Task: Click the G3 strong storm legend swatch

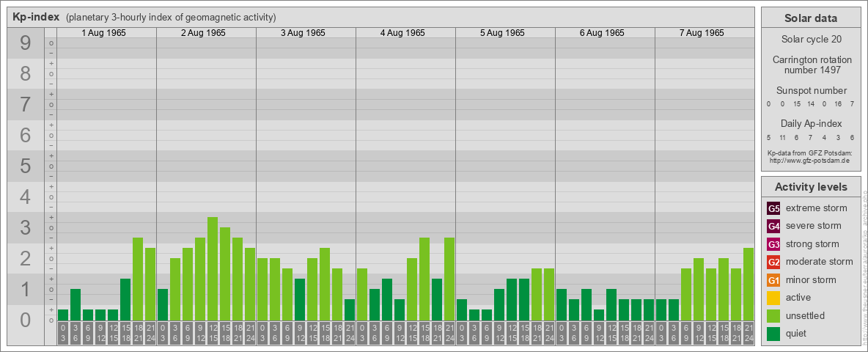Action: 774,244
